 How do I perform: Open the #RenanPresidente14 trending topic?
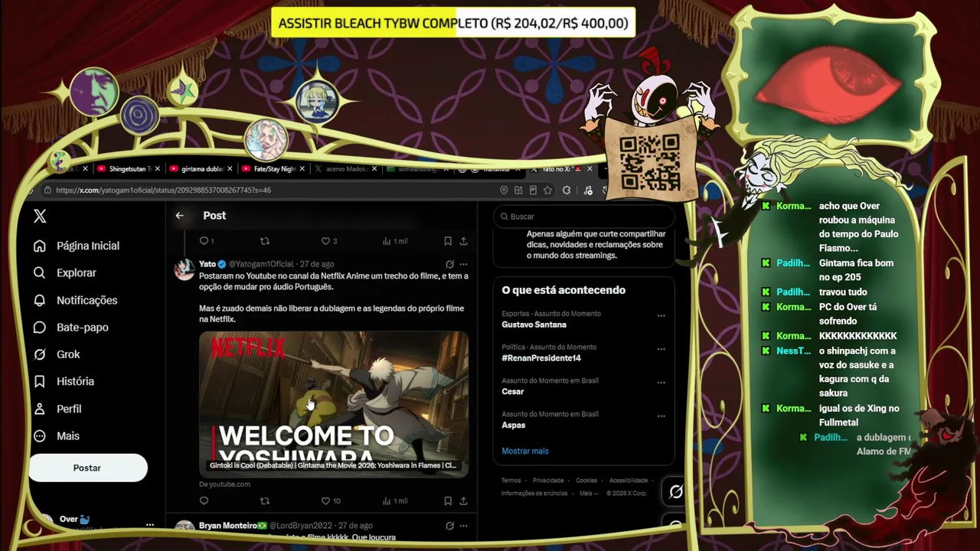click(541, 358)
